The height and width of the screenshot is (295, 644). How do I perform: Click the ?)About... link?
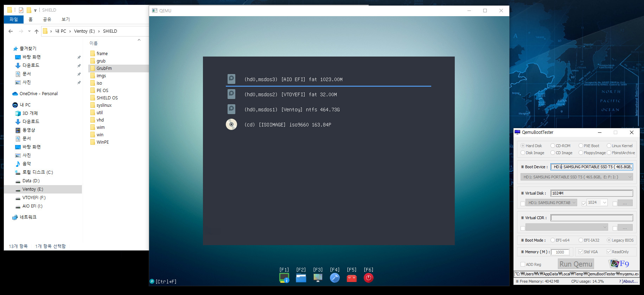click(x=628, y=281)
